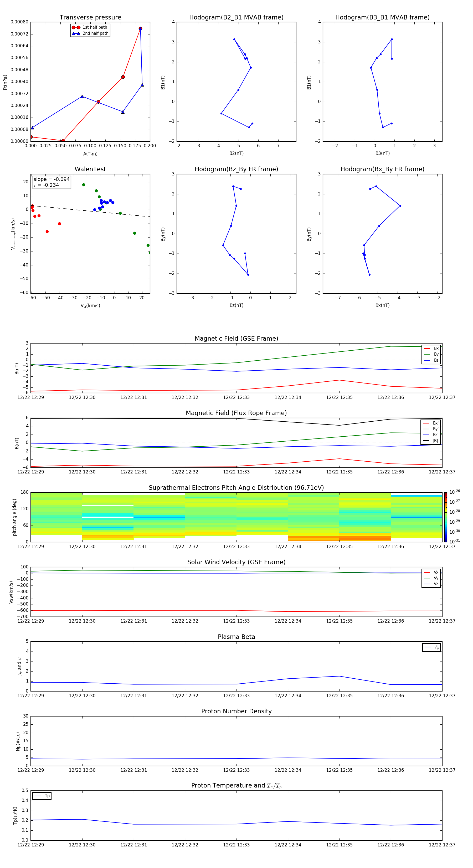Screen dimensions: 473x868
Task: Click the 'Hodogram(Bx_By FR frame)' title
Action: 382,169
